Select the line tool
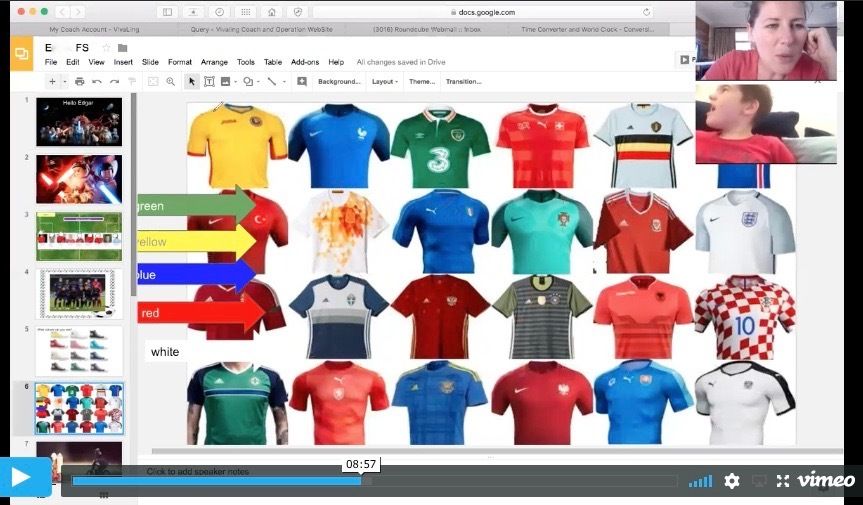 pyautogui.click(x=272, y=81)
